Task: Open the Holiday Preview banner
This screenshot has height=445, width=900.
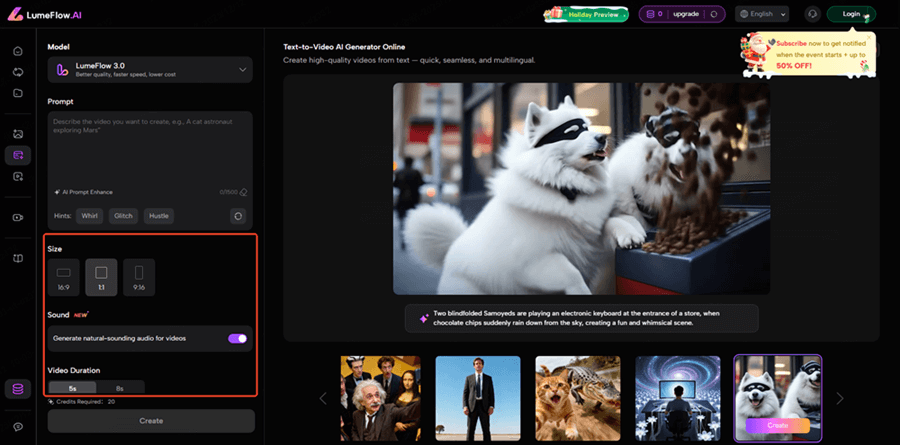Action: [x=586, y=14]
